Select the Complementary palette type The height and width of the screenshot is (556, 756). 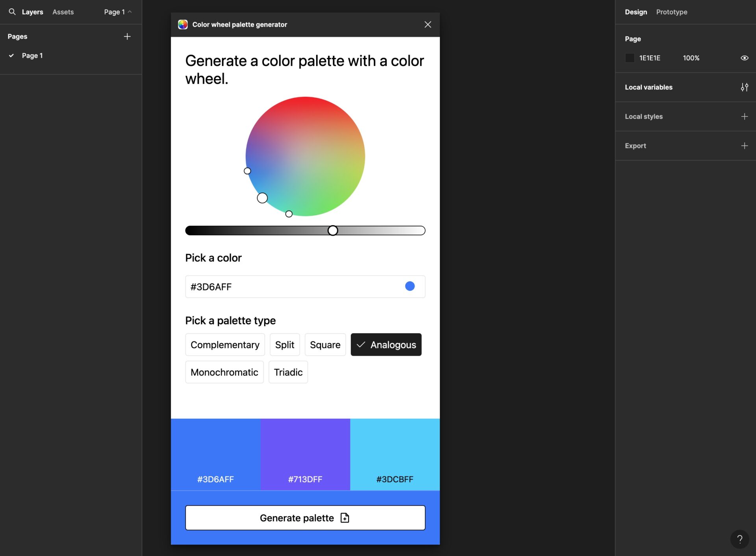(x=225, y=344)
